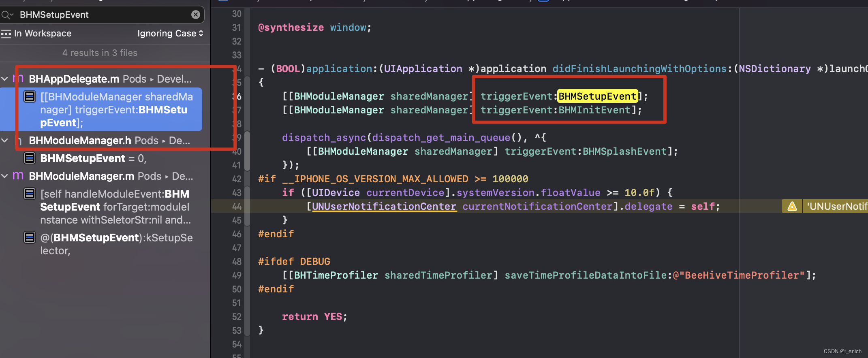
Task: Click the result icon beside 'BHMSetupEvent = 0,'
Action: click(x=30, y=158)
